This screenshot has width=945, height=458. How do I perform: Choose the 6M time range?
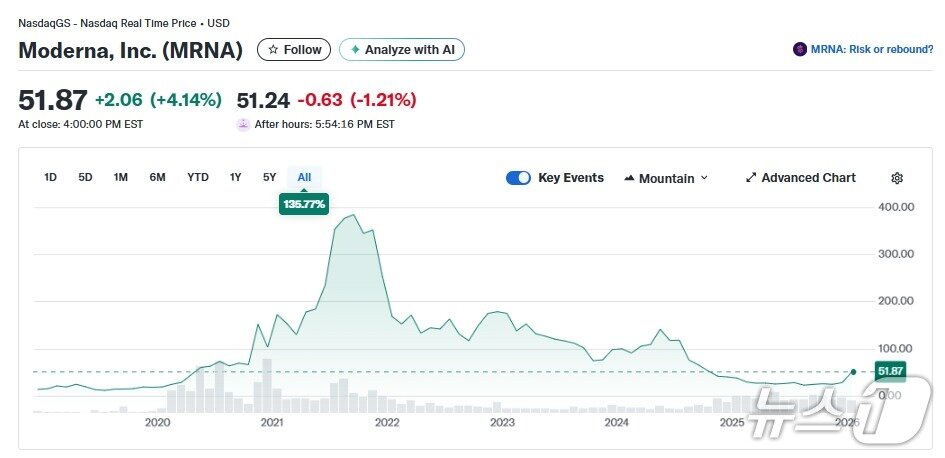coord(157,177)
